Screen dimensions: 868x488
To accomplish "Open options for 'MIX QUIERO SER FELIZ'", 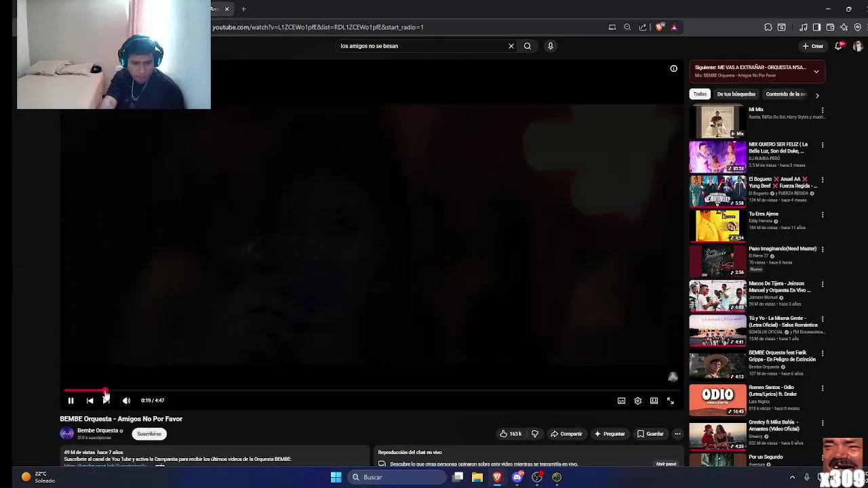I will pyautogui.click(x=823, y=145).
